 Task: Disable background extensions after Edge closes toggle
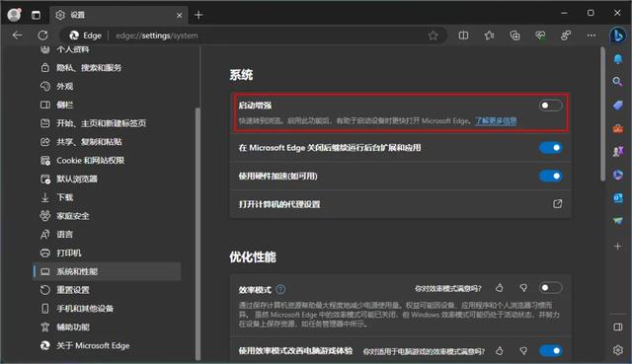click(550, 148)
